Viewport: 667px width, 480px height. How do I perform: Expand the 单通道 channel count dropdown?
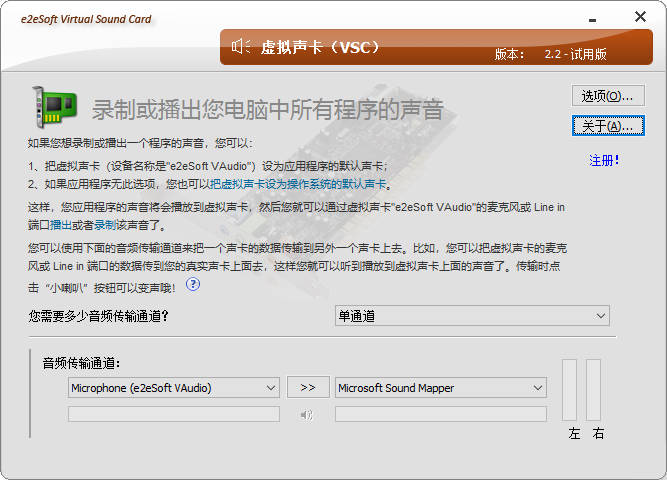[x=472, y=316]
